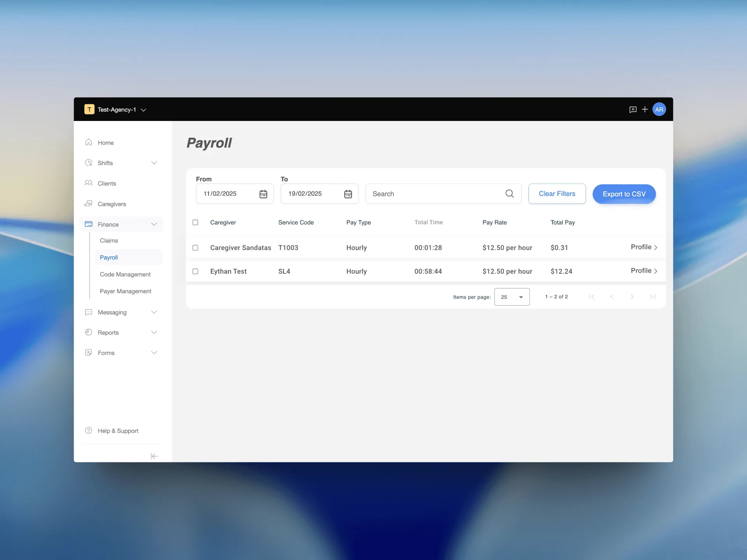747x560 pixels.
Task: Open the To date calendar picker
Action: pos(348,194)
